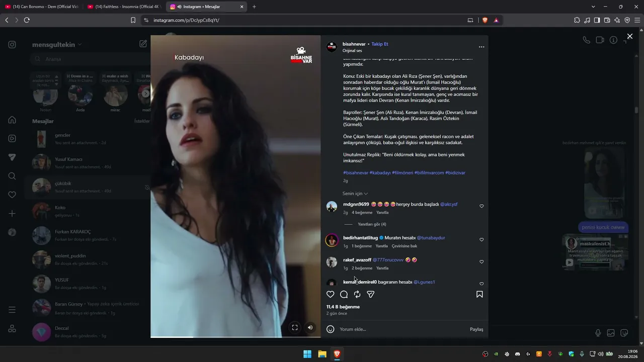644x362 pixels.
Task: Switch to the Can Bonomo YouTube tab
Action: click(x=41, y=7)
